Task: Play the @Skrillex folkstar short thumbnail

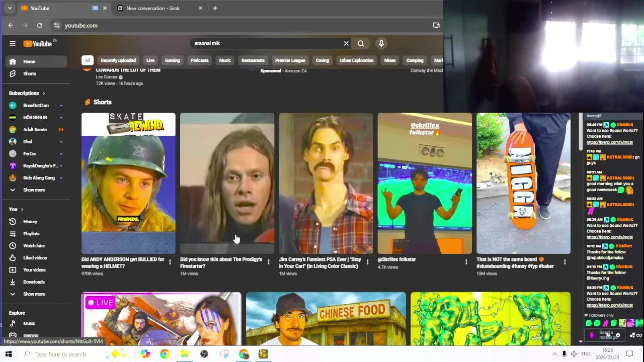Action: pyautogui.click(x=425, y=184)
